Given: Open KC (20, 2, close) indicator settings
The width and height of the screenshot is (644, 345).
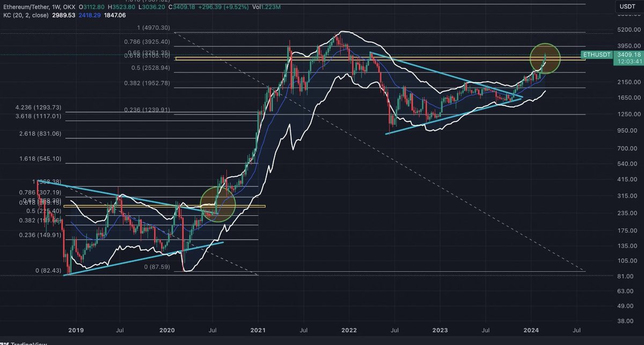Looking at the screenshot, I should (25, 16).
